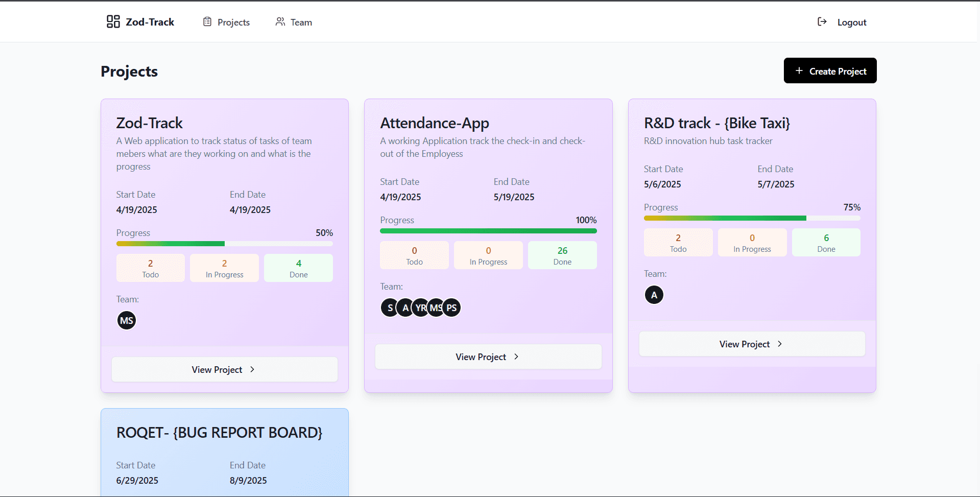The width and height of the screenshot is (980, 497).
Task: Click the ROQET- {BUG REPORT BOARD} title
Action: click(x=220, y=433)
